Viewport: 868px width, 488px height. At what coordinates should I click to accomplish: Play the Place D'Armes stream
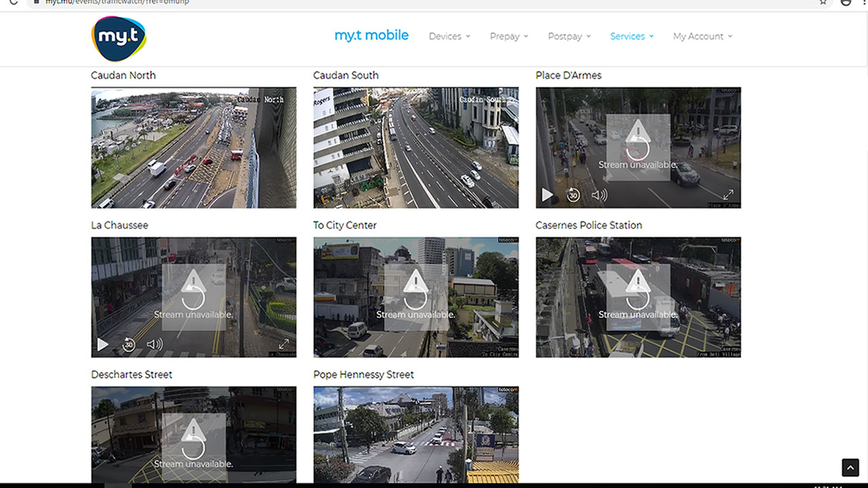tap(547, 195)
